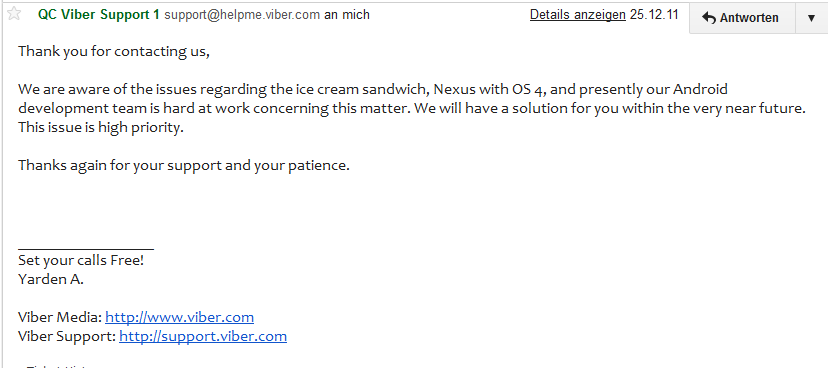Click the 'This issue is high priority.' sentence
Screen dimensions: 828x368
(101, 127)
